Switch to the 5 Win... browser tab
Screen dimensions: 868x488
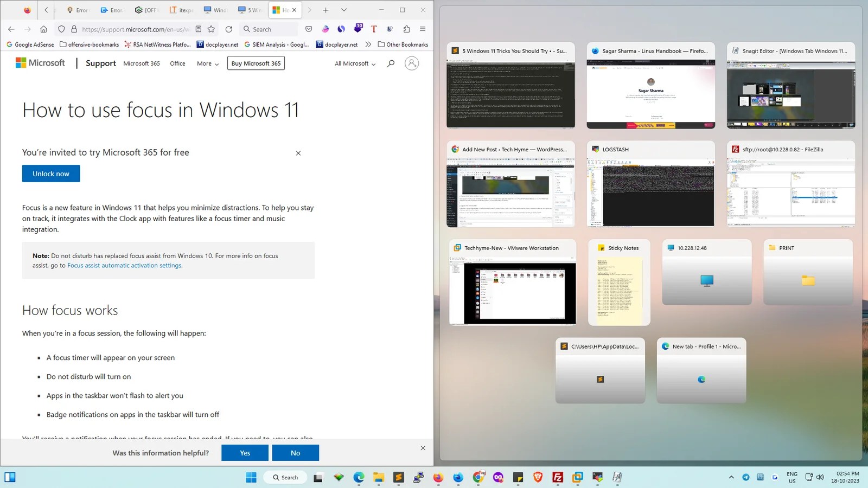pos(250,10)
